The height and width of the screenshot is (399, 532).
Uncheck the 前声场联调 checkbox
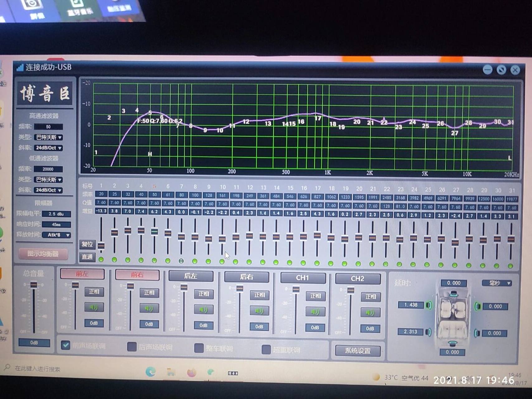pos(65,345)
